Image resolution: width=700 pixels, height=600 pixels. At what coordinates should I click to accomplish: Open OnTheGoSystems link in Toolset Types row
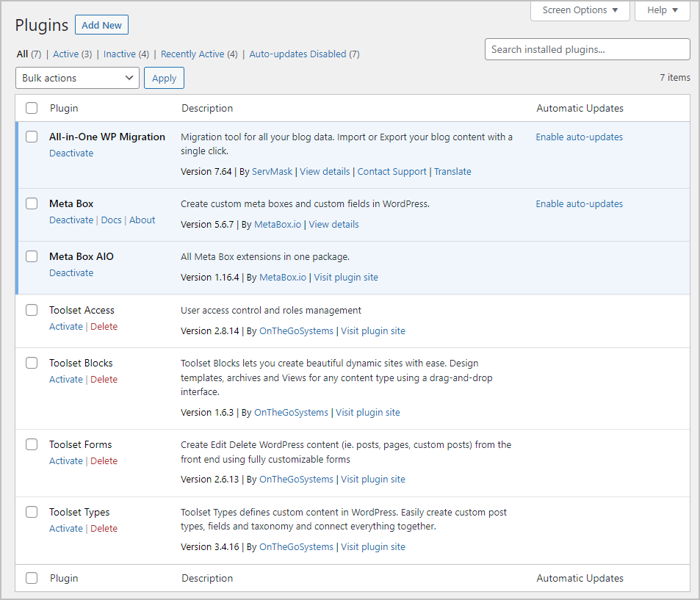pyautogui.click(x=297, y=547)
